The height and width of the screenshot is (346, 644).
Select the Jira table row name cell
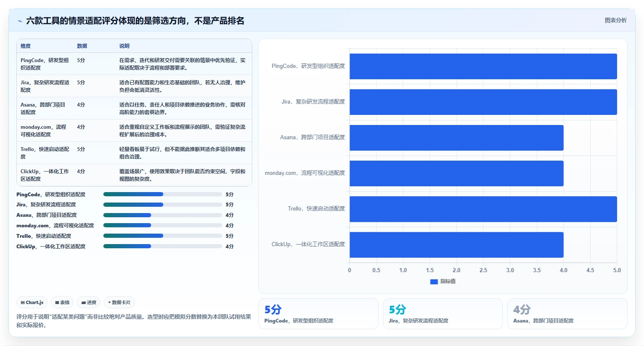click(45, 86)
